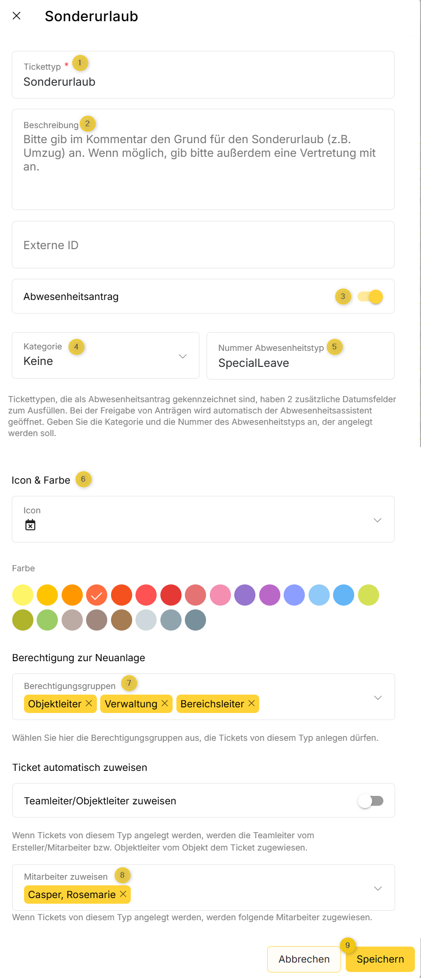Toggle the Abwesenheitsantrag switch off

(x=370, y=297)
